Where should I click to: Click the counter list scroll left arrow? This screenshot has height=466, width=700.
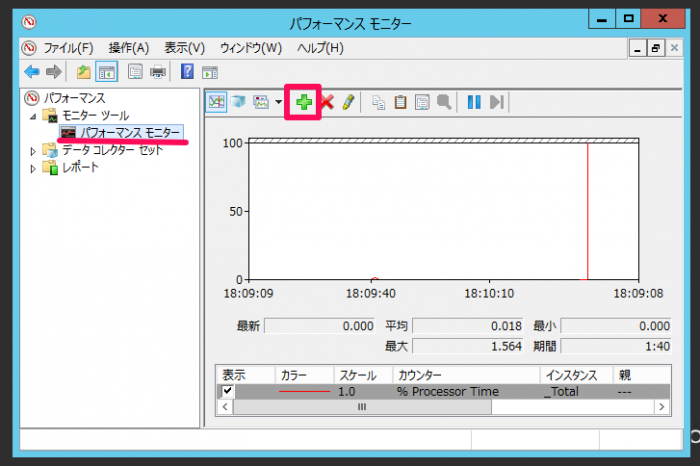[x=225, y=407]
